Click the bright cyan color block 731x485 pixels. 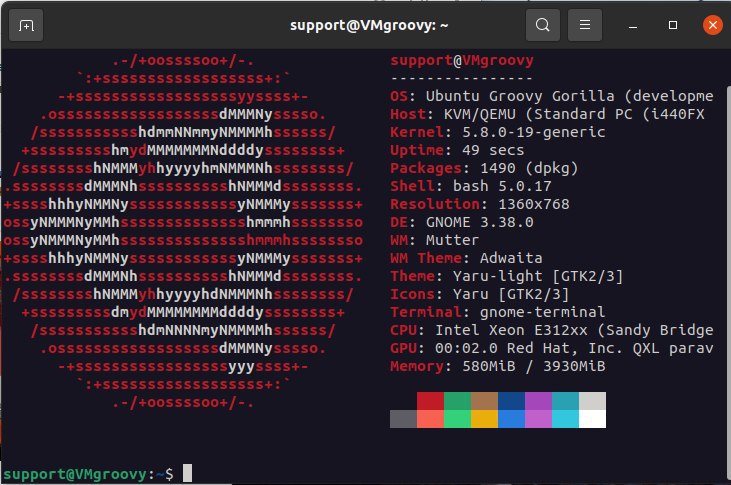click(565, 419)
